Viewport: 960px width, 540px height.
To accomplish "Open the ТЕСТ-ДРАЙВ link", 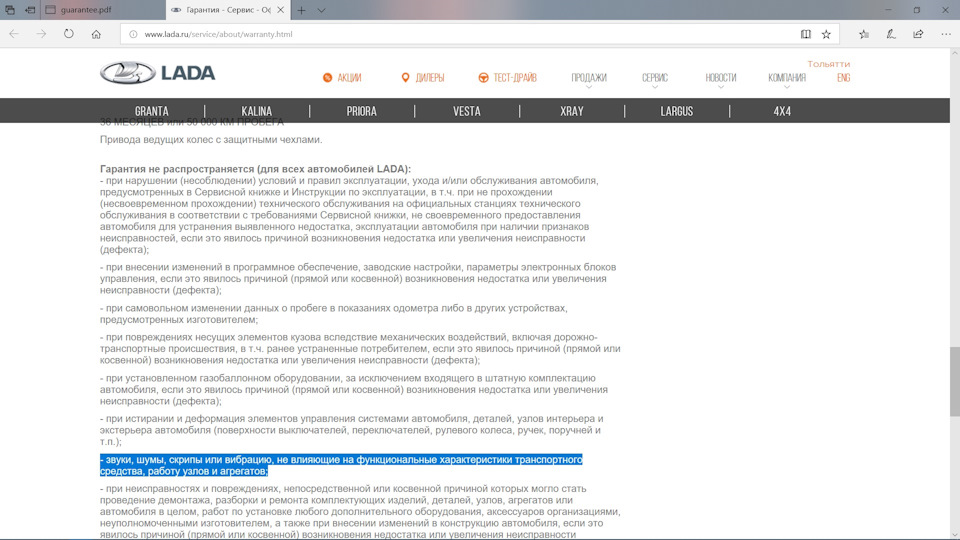I will point(510,78).
